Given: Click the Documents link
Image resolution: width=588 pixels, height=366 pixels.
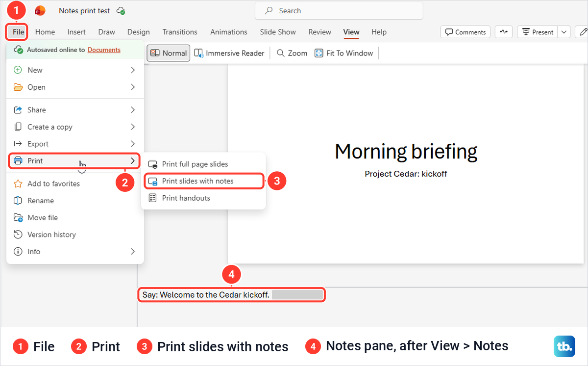Looking at the screenshot, I should point(104,50).
